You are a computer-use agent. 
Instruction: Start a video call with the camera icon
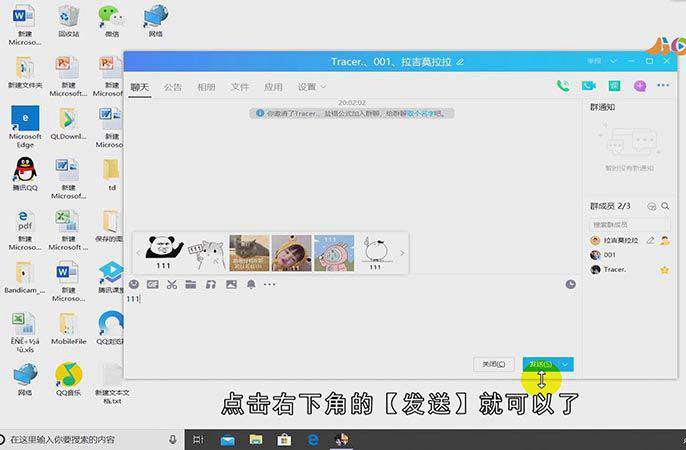[588, 86]
